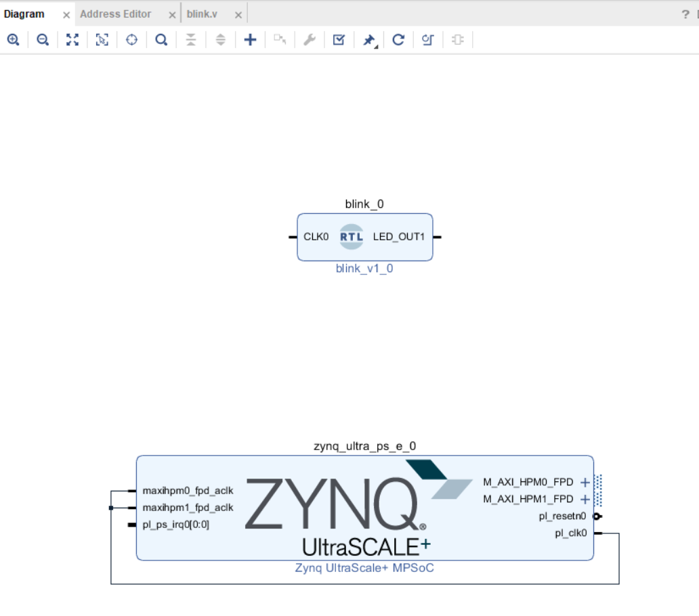Click the Validate Design checkbox icon
This screenshot has width=699, height=616.
339,40
